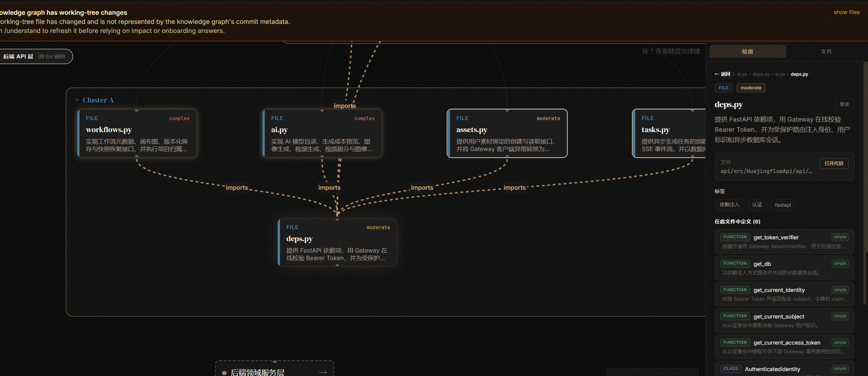
Task: Click the imports label above ai.py
Action: point(345,106)
